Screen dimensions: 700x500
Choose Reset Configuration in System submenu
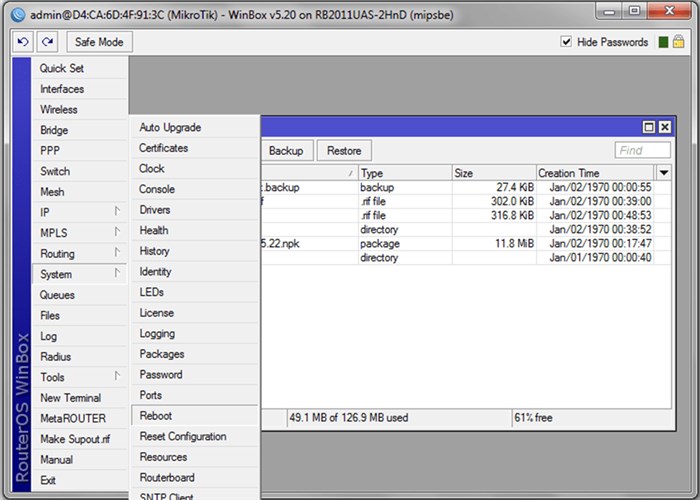coord(195,436)
